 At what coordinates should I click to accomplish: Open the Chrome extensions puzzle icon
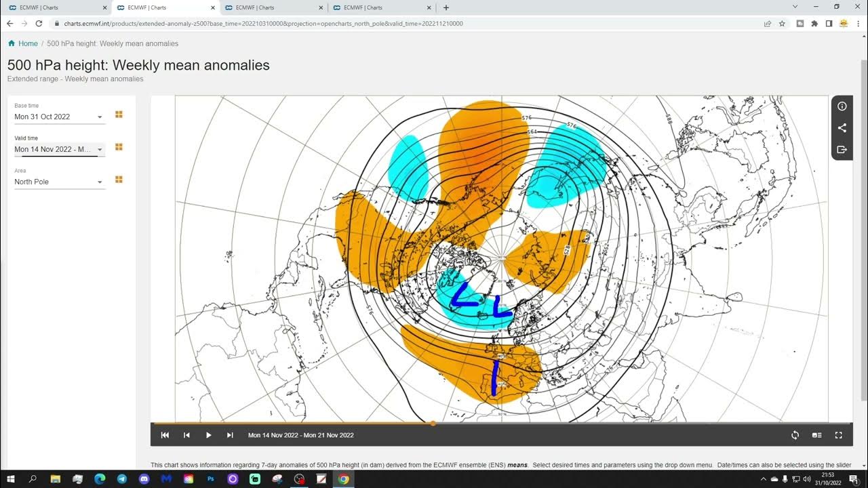pyautogui.click(x=814, y=23)
